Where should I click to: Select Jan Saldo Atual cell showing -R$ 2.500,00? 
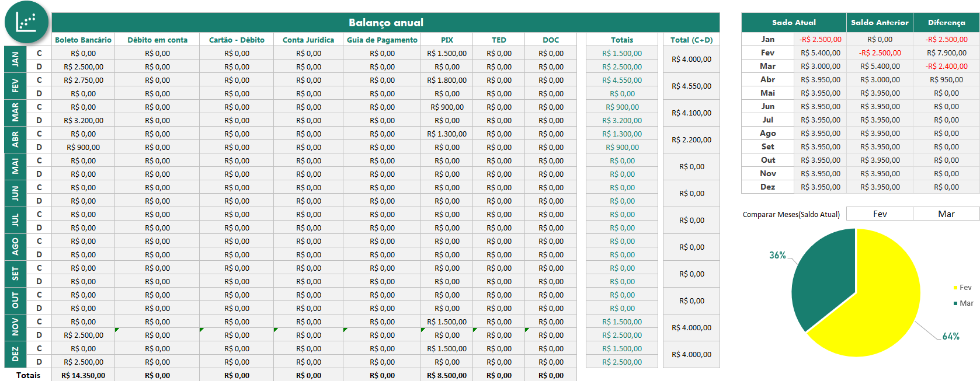pyautogui.click(x=821, y=40)
